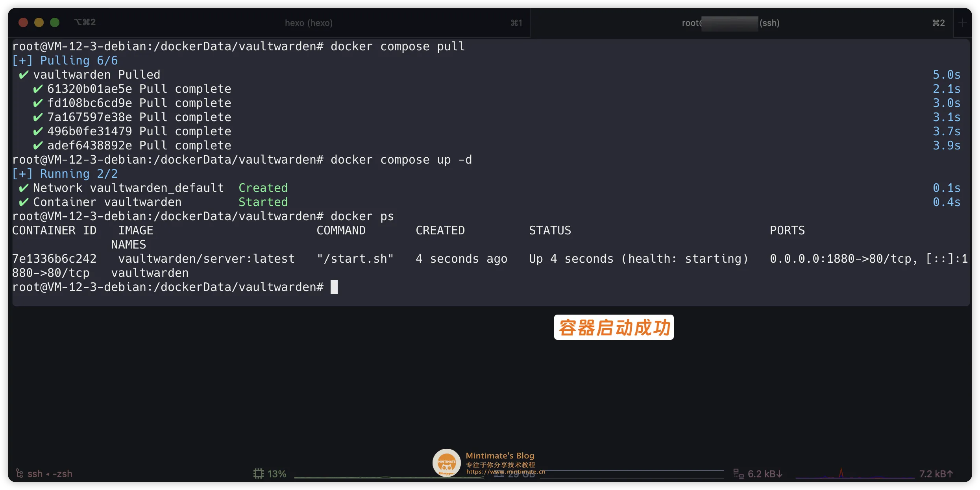The image size is (980, 490).
Task: Click the 'vaultwarden Pulled' line
Action: pos(96,75)
